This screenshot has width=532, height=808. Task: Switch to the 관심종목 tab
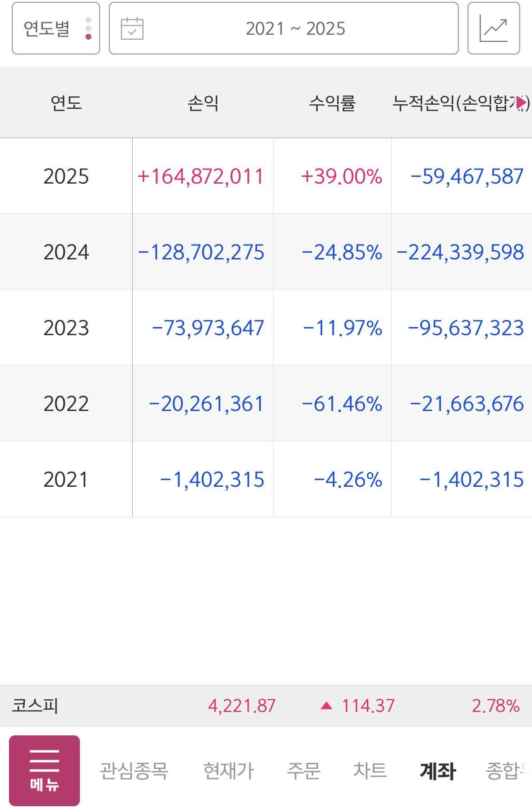point(134,771)
